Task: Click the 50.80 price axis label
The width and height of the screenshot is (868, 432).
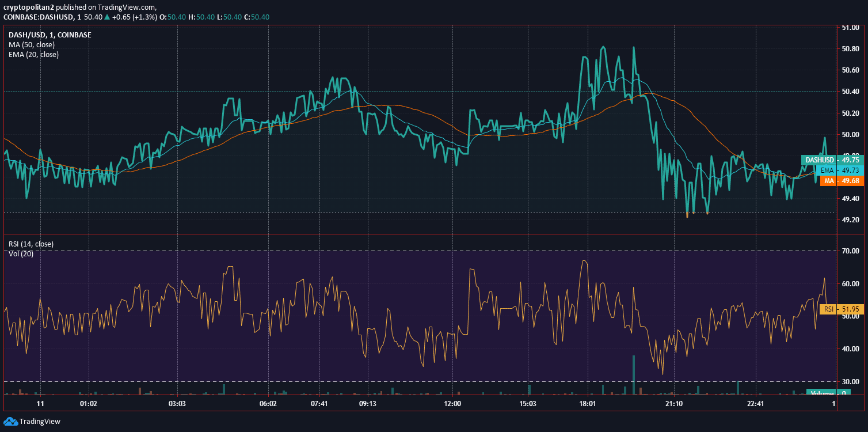Action: pos(851,49)
